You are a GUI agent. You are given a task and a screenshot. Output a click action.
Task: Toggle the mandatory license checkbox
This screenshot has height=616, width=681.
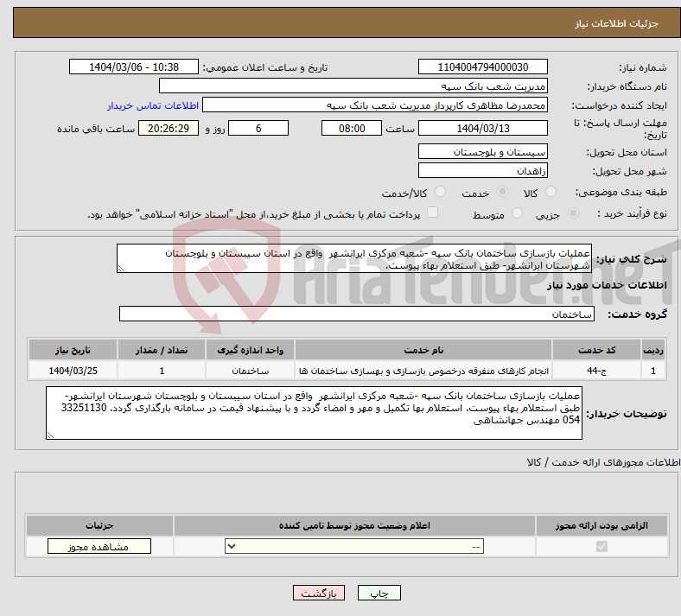click(601, 546)
